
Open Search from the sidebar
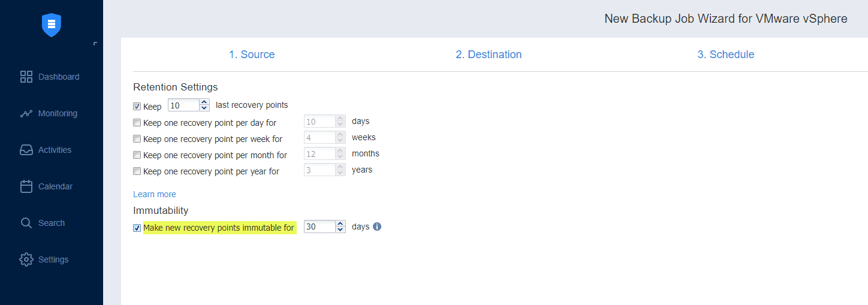pyautogui.click(x=52, y=223)
